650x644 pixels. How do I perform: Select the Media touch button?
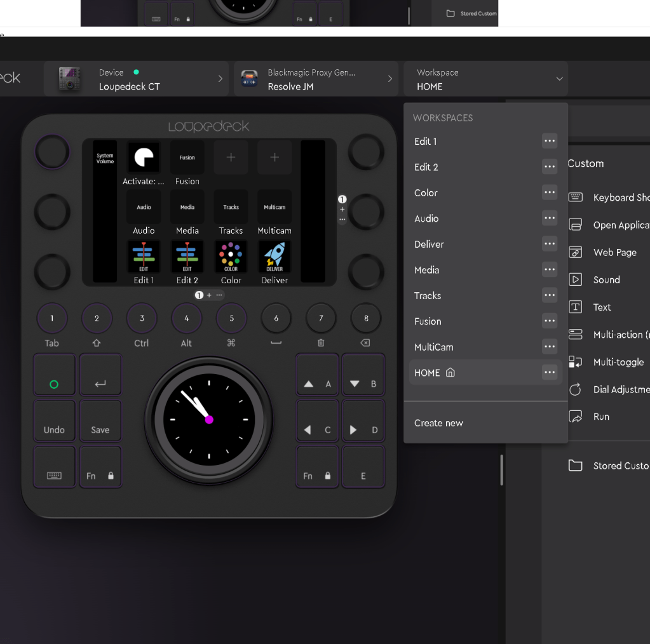pyautogui.click(x=187, y=207)
